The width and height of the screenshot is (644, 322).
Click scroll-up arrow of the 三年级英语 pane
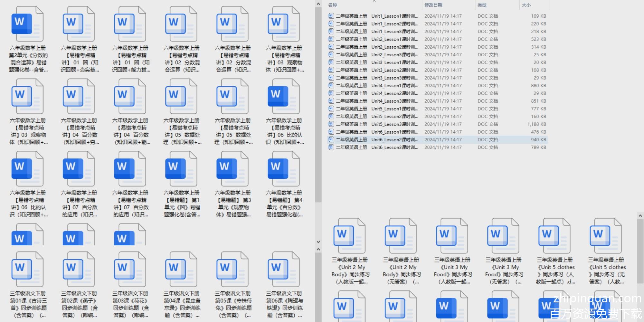pos(640,216)
